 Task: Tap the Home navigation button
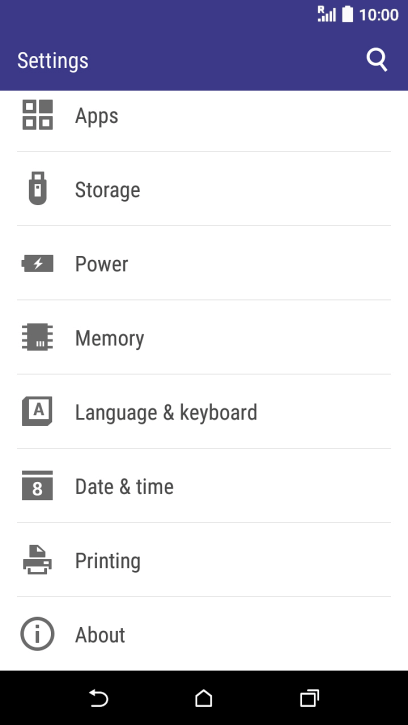pyautogui.click(x=204, y=698)
